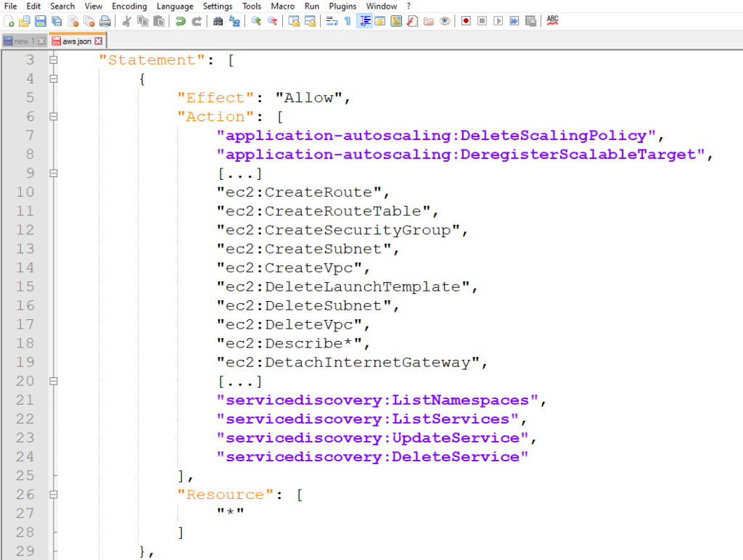Click the Zoom In magnifier icon
Screen dimensions: 743x560
[x=256, y=21]
